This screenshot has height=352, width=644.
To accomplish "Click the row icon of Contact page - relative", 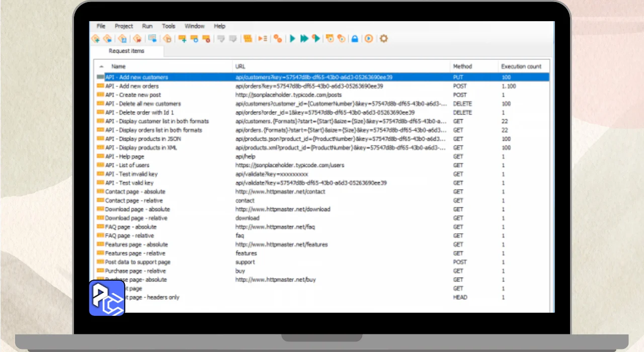I will pyautogui.click(x=100, y=201).
